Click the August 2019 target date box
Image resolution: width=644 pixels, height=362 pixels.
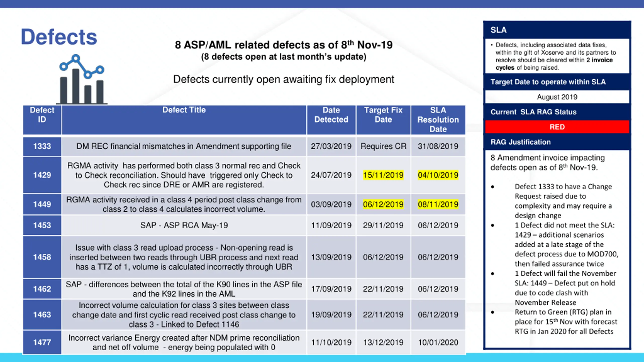click(557, 97)
